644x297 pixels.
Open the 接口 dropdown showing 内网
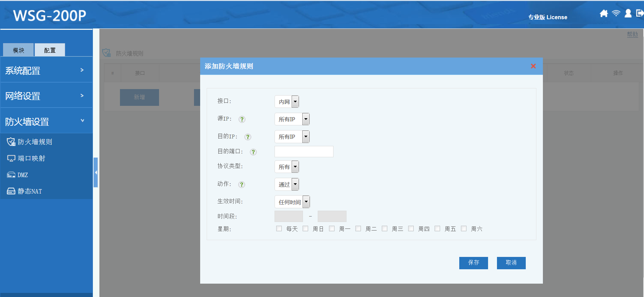pyautogui.click(x=287, y=102)
